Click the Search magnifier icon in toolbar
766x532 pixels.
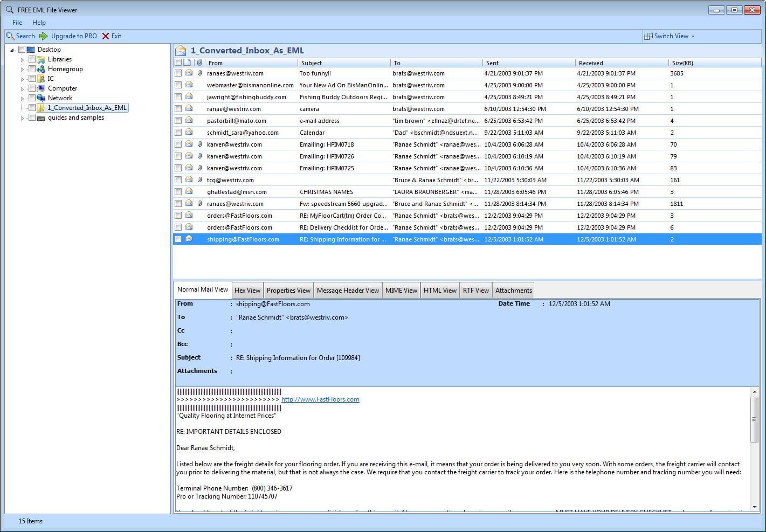pos(10,36)
